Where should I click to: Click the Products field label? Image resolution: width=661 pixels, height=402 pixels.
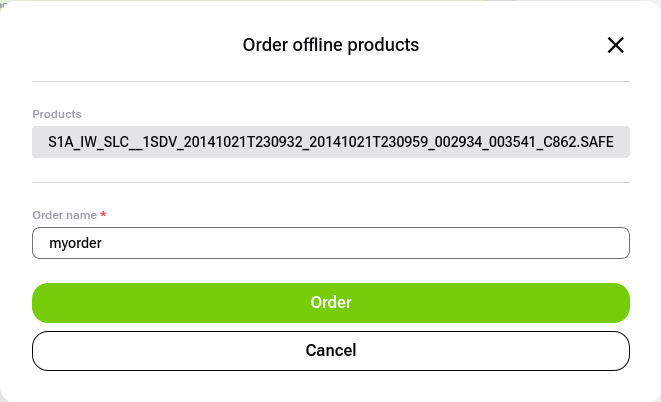click(x=57, y=115)
